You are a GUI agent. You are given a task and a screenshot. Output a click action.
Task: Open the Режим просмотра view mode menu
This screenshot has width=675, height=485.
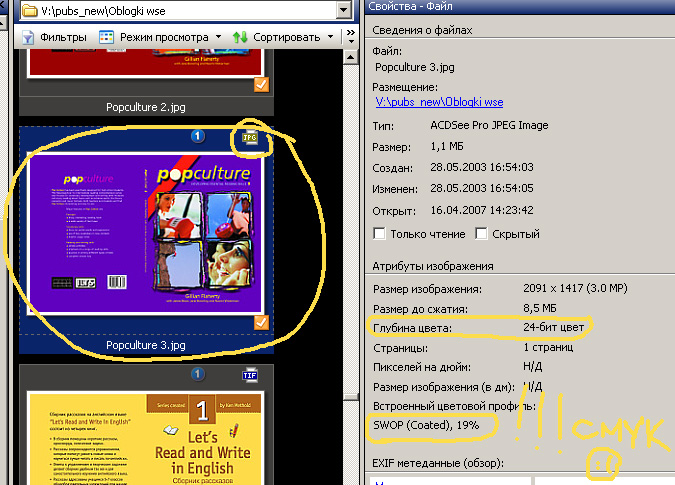164,37
